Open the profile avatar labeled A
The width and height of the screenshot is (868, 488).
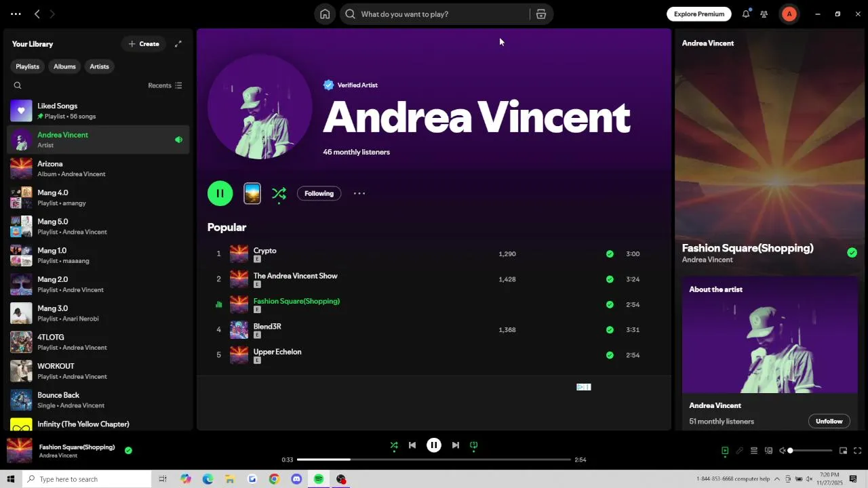(x=789, y=14)
